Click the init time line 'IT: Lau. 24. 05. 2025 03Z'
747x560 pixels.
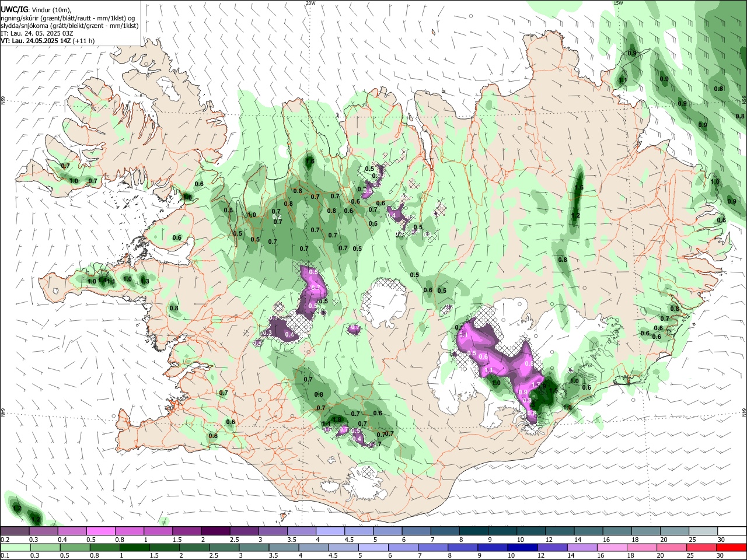click(x=37, y=33)
